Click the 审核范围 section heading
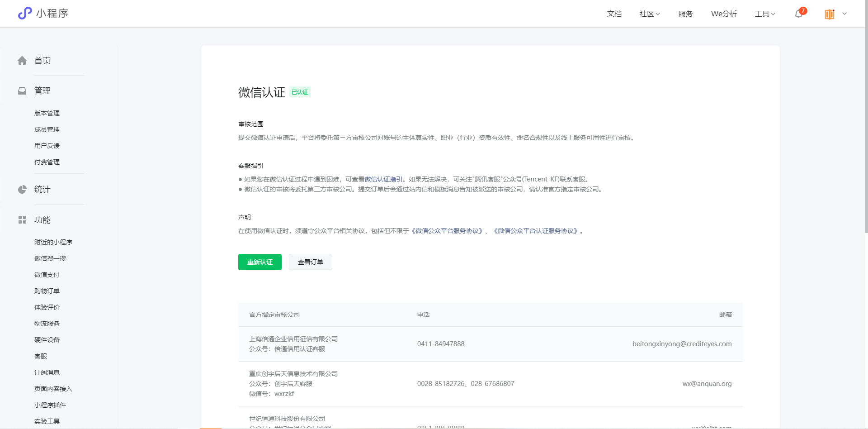 (251, 124)
